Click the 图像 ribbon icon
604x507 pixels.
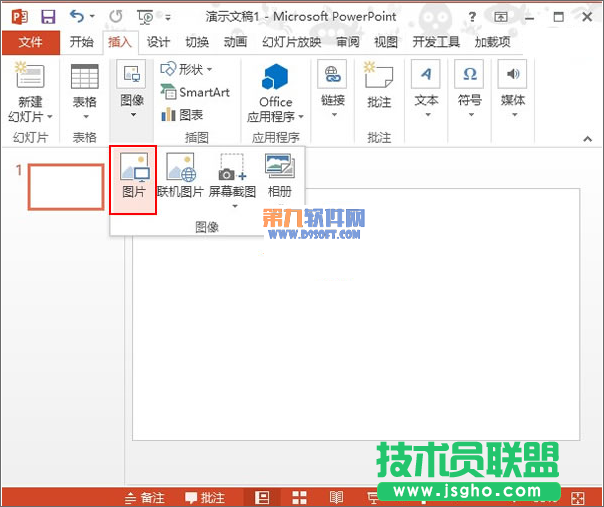click(132, 74)
